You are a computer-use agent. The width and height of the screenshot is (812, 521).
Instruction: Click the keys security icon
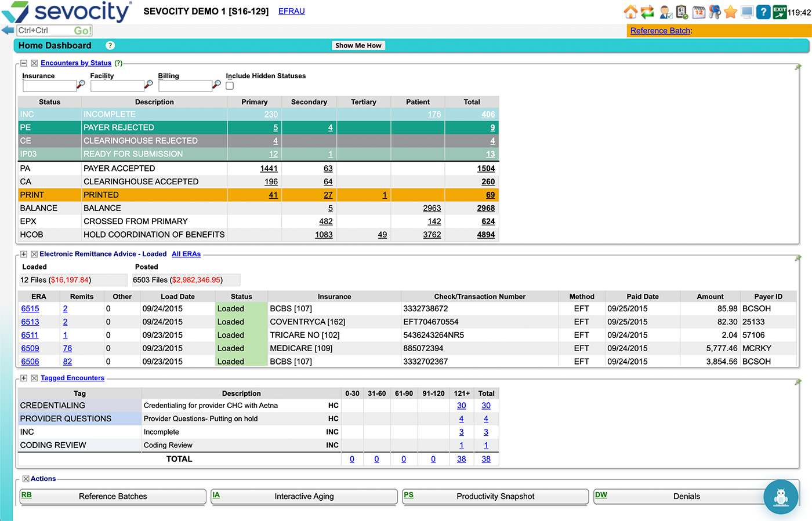(x=715, y=12)
